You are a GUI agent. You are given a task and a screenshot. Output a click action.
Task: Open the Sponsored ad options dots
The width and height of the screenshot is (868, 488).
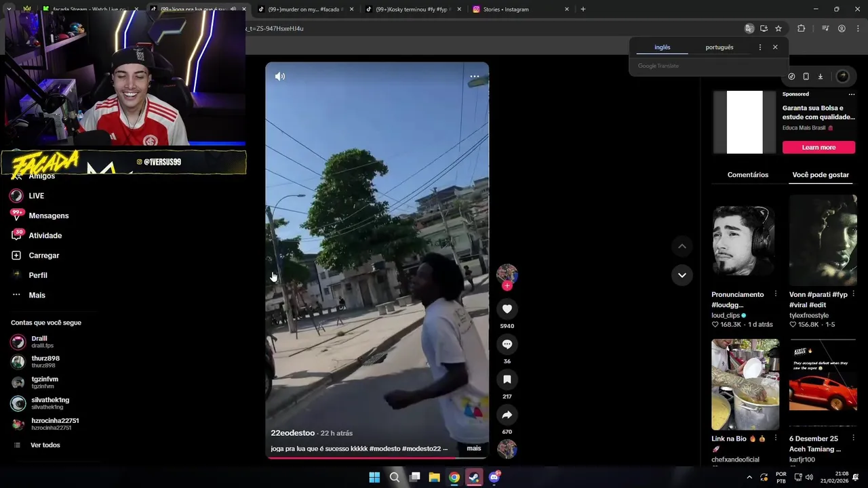(x=852, y=94)
